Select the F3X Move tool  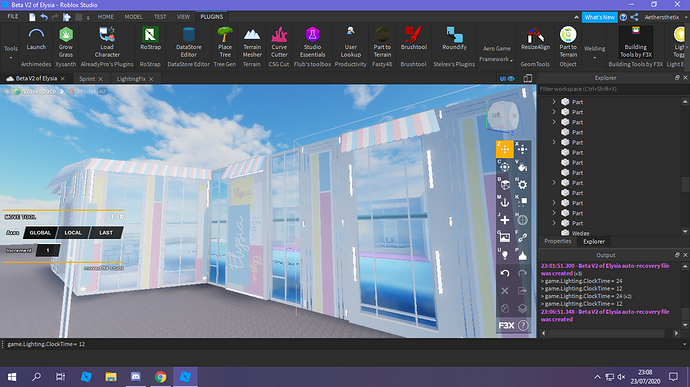pos(504,149)
